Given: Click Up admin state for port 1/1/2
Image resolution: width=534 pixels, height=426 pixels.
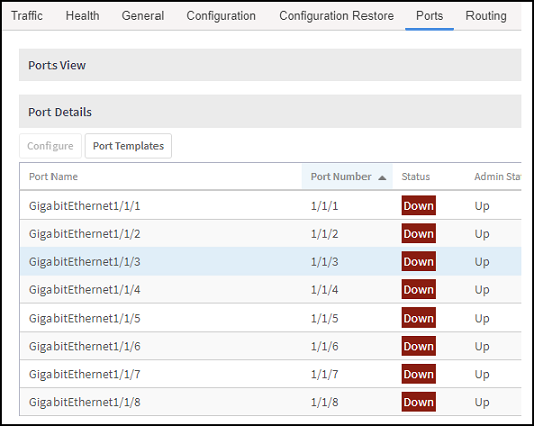Looking at the screenshot, I should pos(482,234).
